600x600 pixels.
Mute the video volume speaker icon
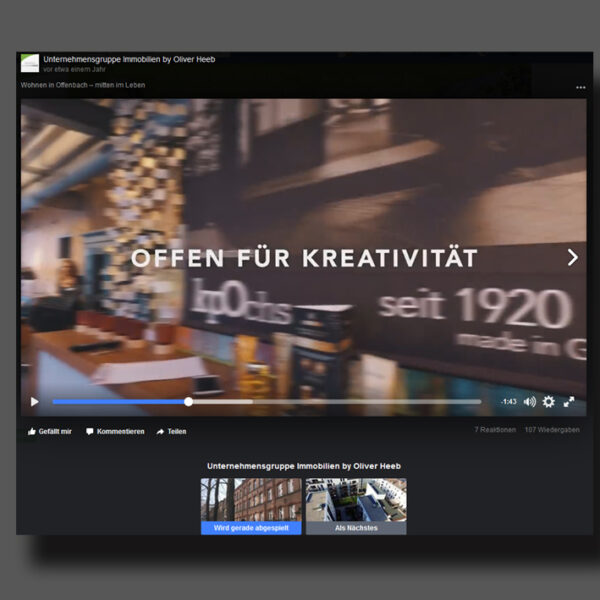click(x=530, y=402)
